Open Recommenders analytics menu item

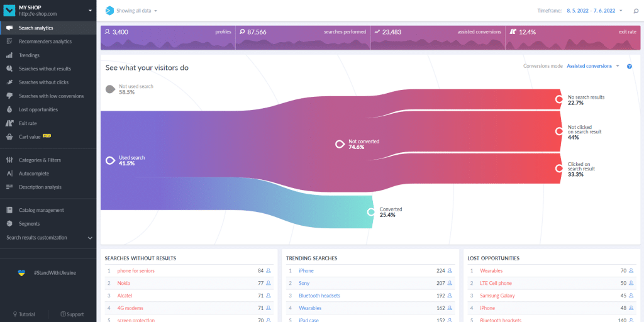pyautogui.click(x=45, y=42)
